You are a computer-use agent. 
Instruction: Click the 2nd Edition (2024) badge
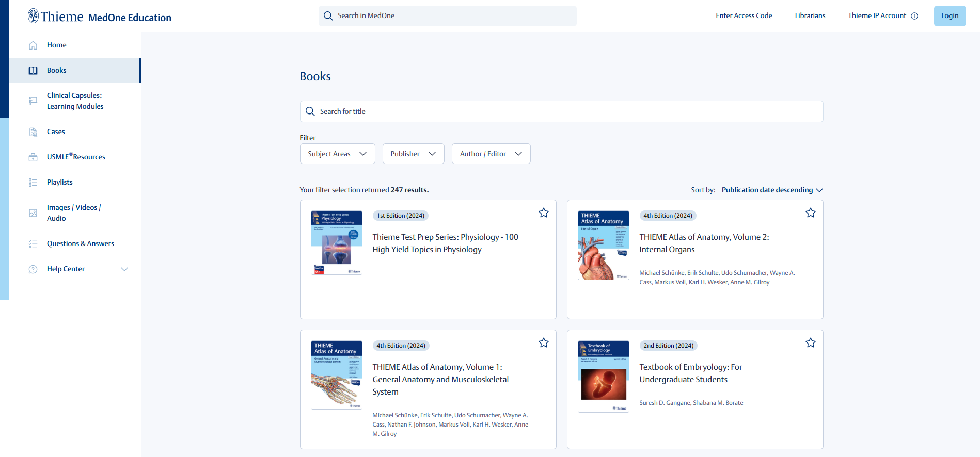(669, 346)
